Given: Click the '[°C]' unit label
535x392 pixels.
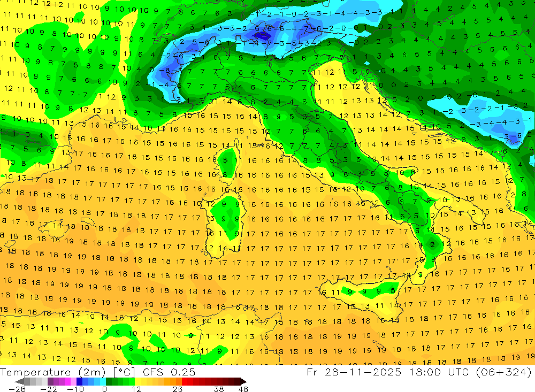Looking at the screenshot, I should pos(124,372).
